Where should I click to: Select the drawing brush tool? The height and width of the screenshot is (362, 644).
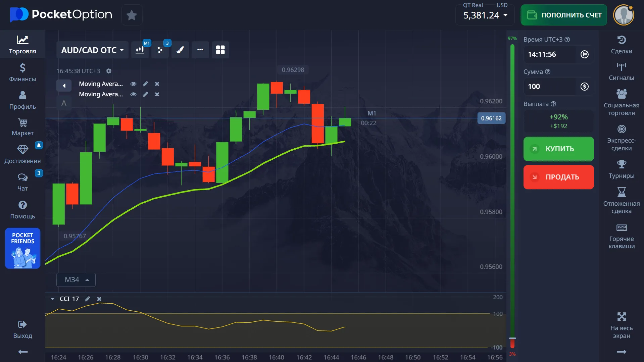(180, 50)
